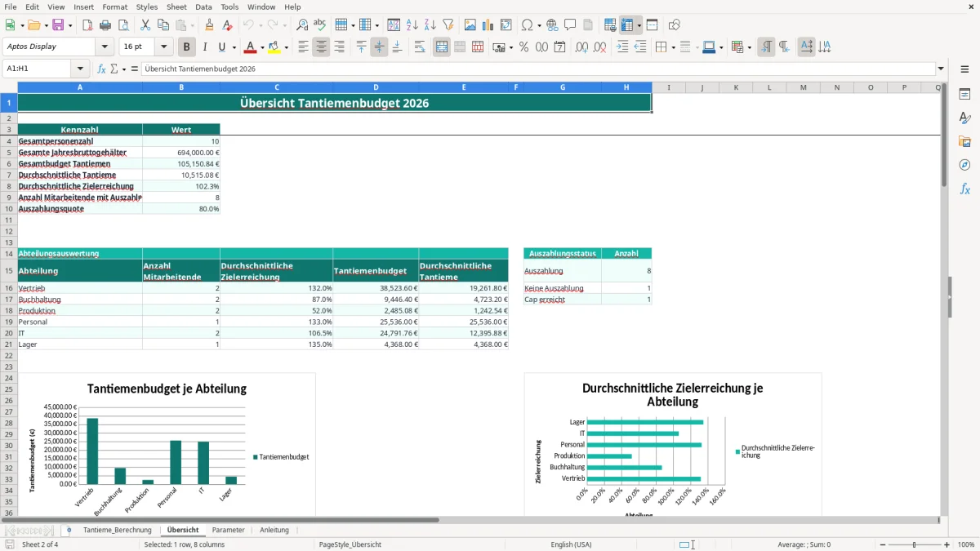Open Borders dropdown arrow
This screenshot has width=980, height=551.
click(673, 47)
